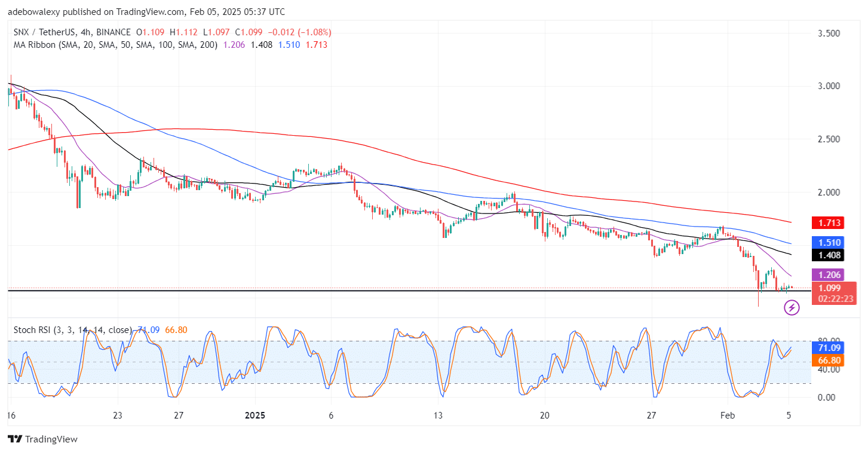Click the purple lightning bolt icon
This screenshot has width=868, height=452.
tap(792, 308)
